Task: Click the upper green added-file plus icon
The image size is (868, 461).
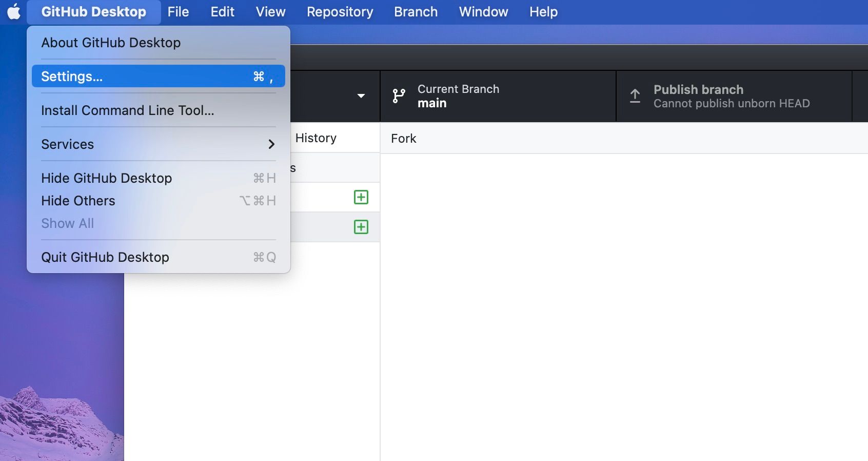Action: 361,197
